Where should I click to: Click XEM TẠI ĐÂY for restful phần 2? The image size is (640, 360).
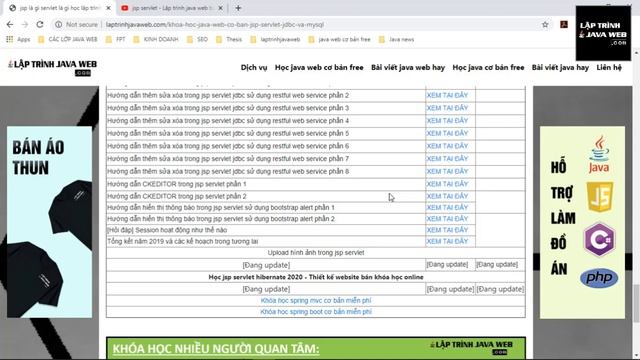(x=447, y=95)
